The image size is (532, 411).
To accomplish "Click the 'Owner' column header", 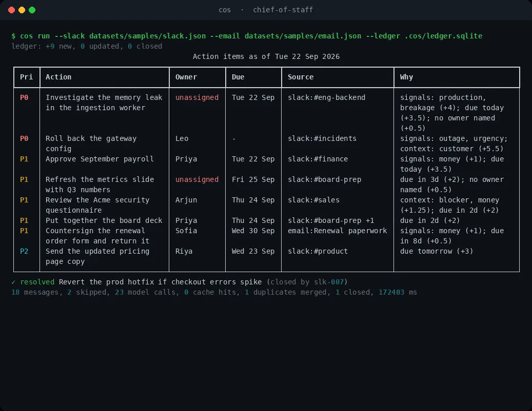I will (186, 77).
